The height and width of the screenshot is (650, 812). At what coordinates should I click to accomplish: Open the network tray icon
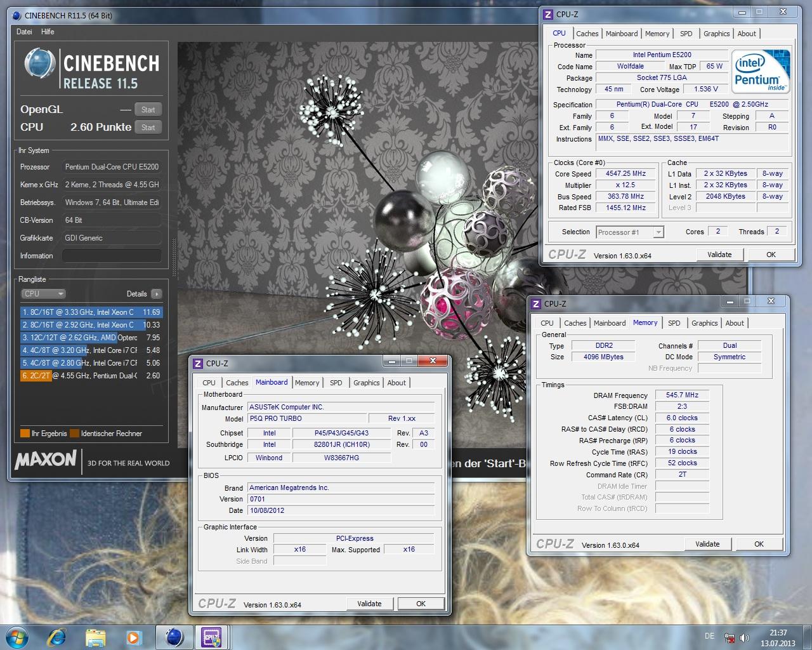(730, 638)
